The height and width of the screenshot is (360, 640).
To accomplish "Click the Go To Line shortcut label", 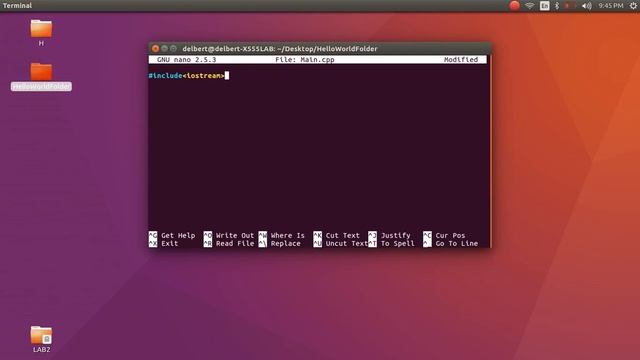I will pos(457,244).
